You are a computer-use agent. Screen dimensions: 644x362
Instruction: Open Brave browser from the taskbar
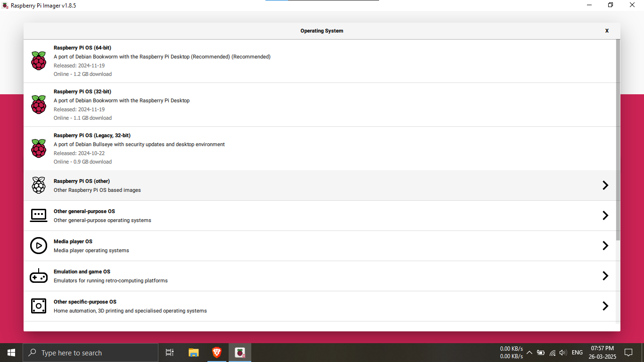(217, 353)
